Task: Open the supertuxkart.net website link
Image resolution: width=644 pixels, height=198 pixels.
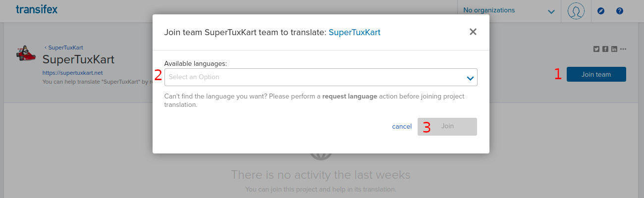Action: tap(72, 72)
